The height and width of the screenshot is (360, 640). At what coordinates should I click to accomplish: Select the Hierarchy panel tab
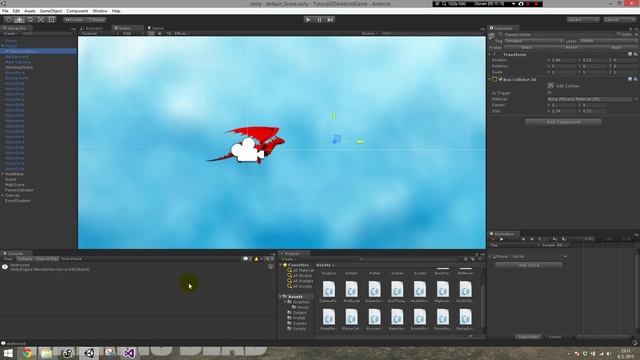point(15,28)
